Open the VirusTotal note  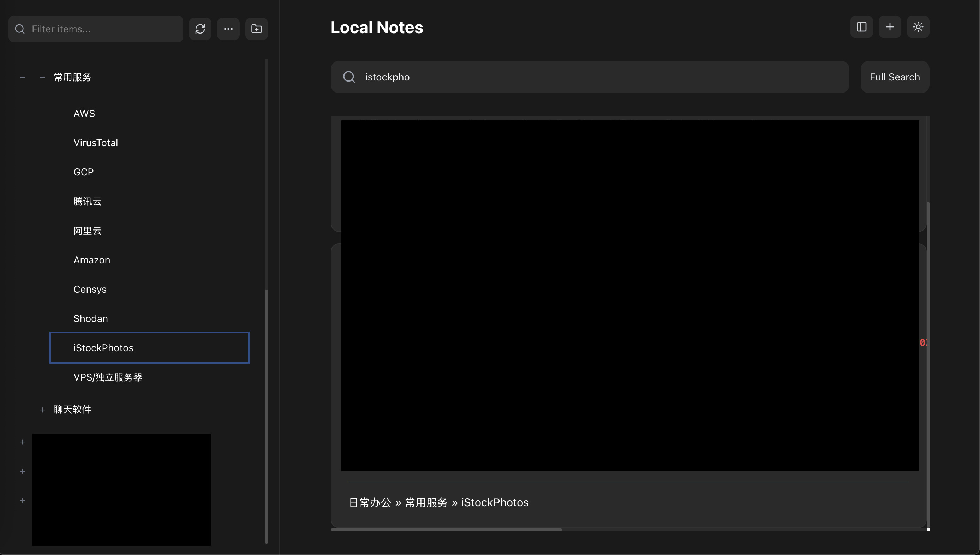point(96,143)
